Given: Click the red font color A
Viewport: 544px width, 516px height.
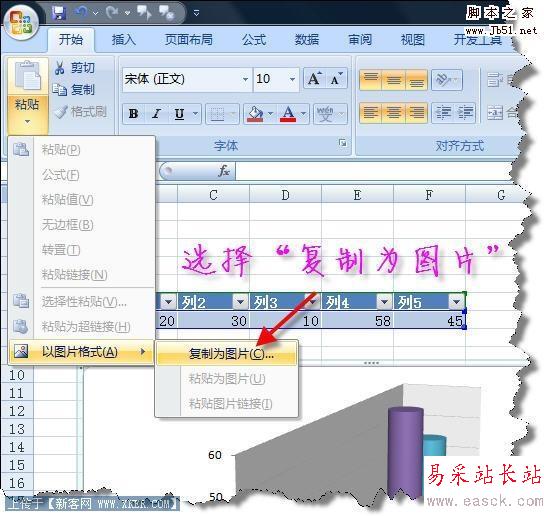Looking at the screenshot, I should (x=288, y=113).
